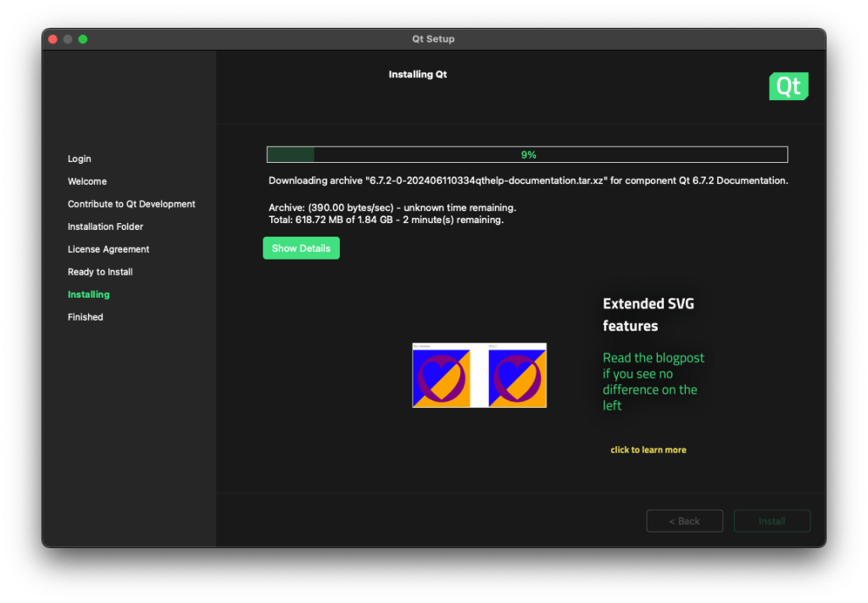Click the green Qt logo
Image resolution: width=868 pixels, height=603 pixels.
[788, 87]
